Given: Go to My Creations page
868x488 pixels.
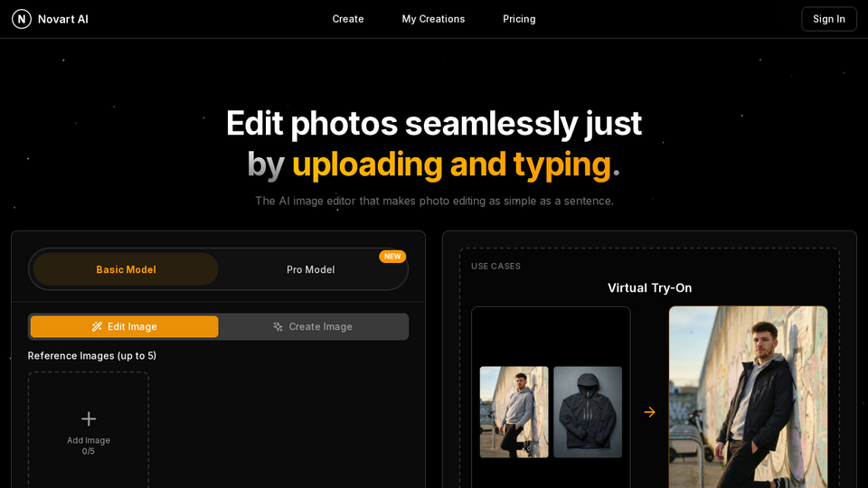Looking at the screenshot, I should (x=433, y=19).
